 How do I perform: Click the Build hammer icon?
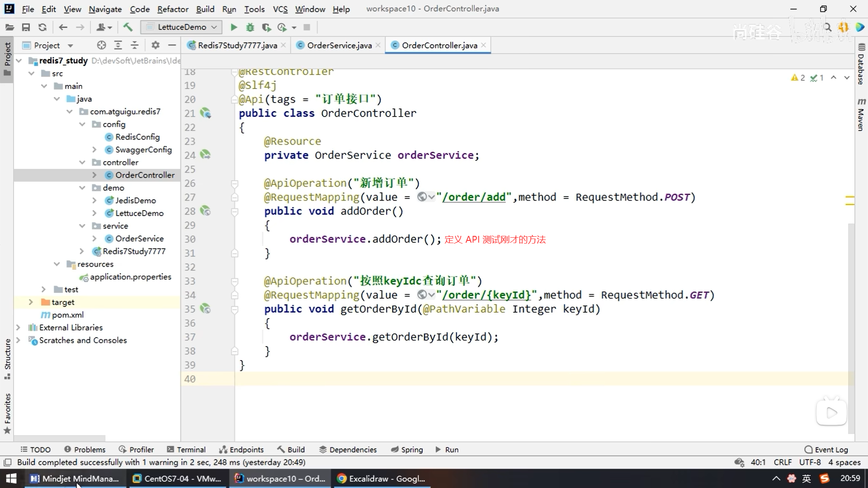tap(128, 27)
